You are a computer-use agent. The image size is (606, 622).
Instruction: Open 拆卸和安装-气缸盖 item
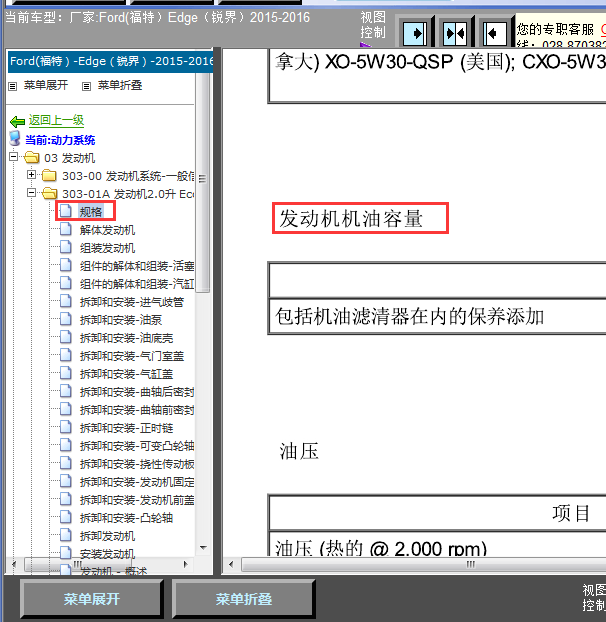tap(126, 374)
